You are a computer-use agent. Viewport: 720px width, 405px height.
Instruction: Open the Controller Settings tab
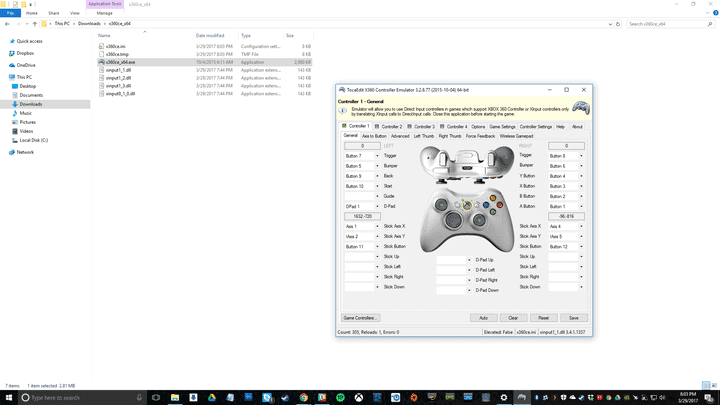[535, 127]
